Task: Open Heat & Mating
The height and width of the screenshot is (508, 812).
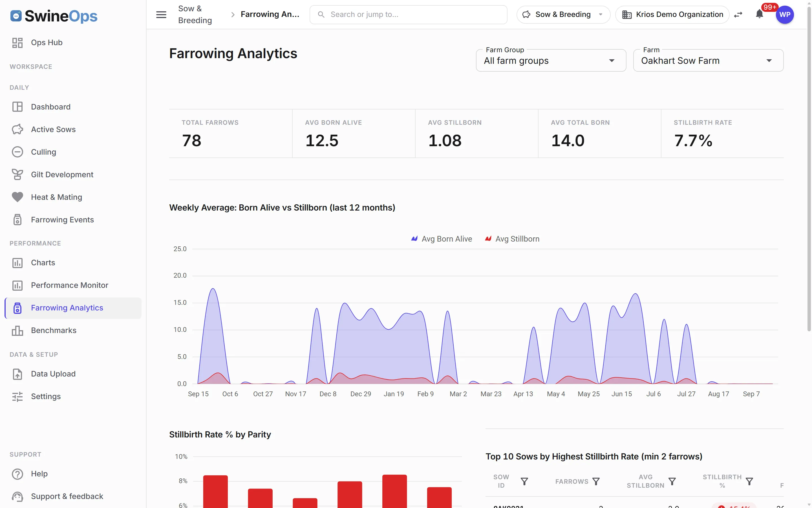Action: point(73,197)
